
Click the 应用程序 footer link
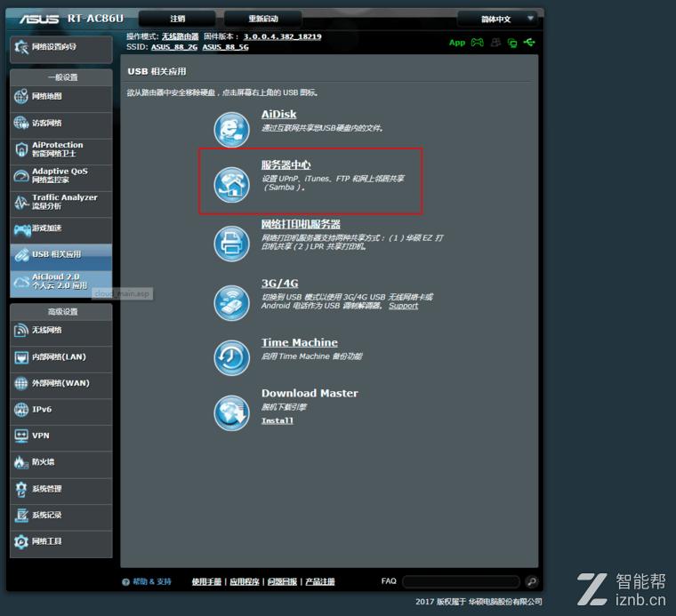pos(245,582)
